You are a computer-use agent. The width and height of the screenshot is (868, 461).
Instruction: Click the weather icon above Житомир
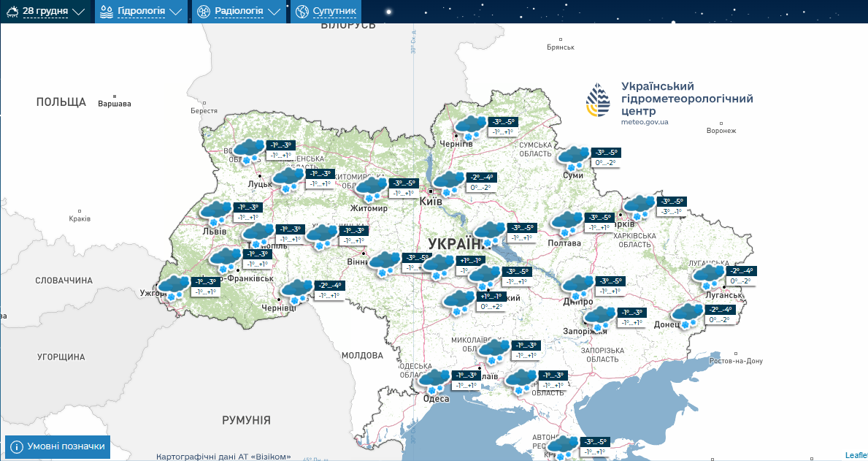point(371,188)
